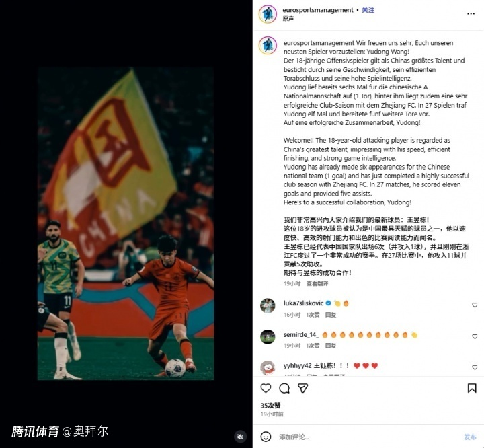Like semirde_14_'s comment heart
Screen dimensions: 484x448
(x=475, y=336)
